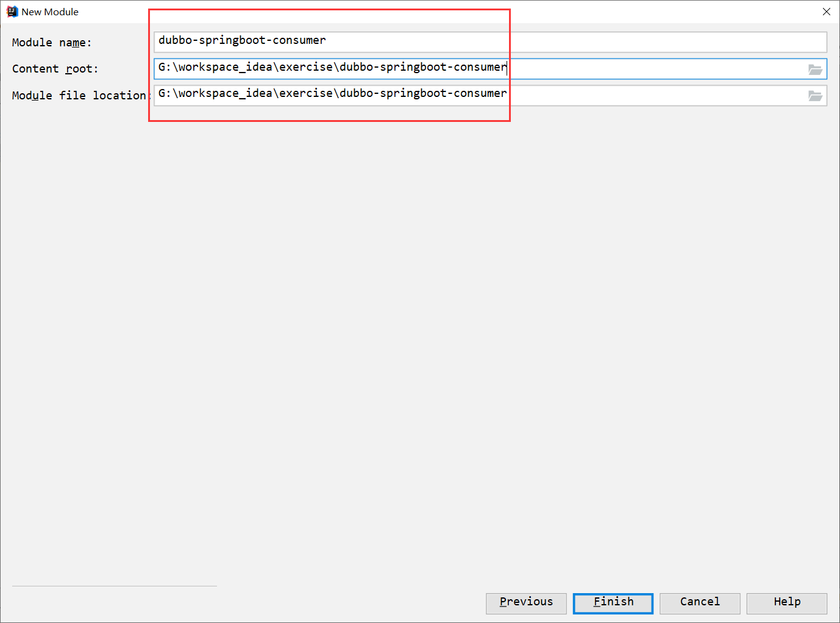Click the Module name input field
The image size is (840, 623).
pyautogui.click(x=490, y=42)
